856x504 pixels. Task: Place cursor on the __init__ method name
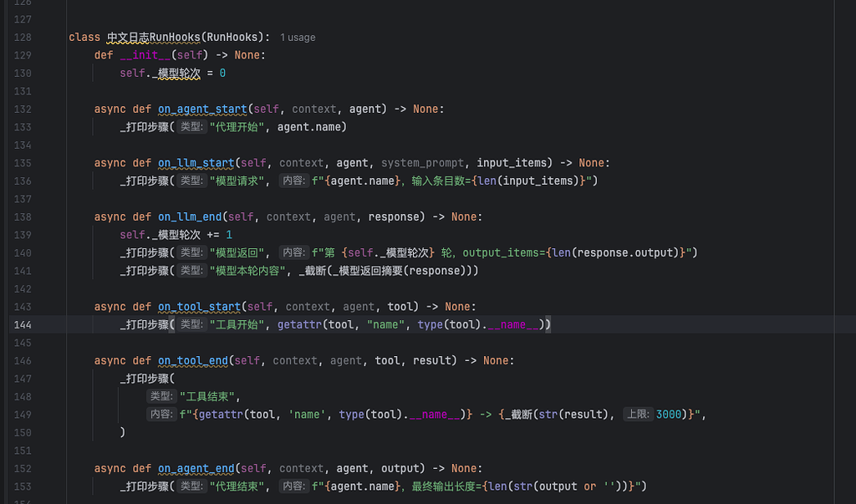pos(145,55)
